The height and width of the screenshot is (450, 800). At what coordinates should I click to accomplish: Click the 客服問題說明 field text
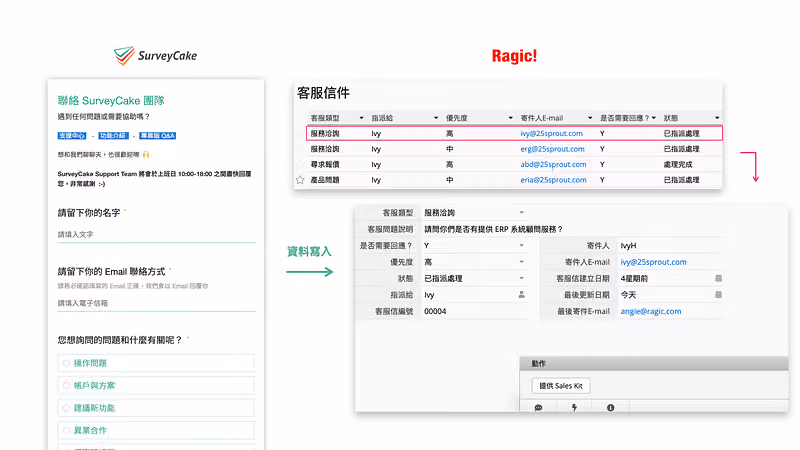[493, 229]
